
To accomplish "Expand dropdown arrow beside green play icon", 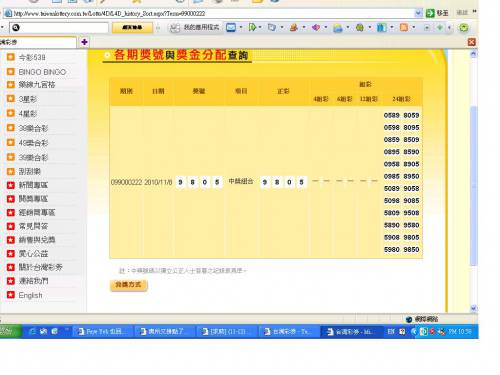I will click(x=260, y=27).
